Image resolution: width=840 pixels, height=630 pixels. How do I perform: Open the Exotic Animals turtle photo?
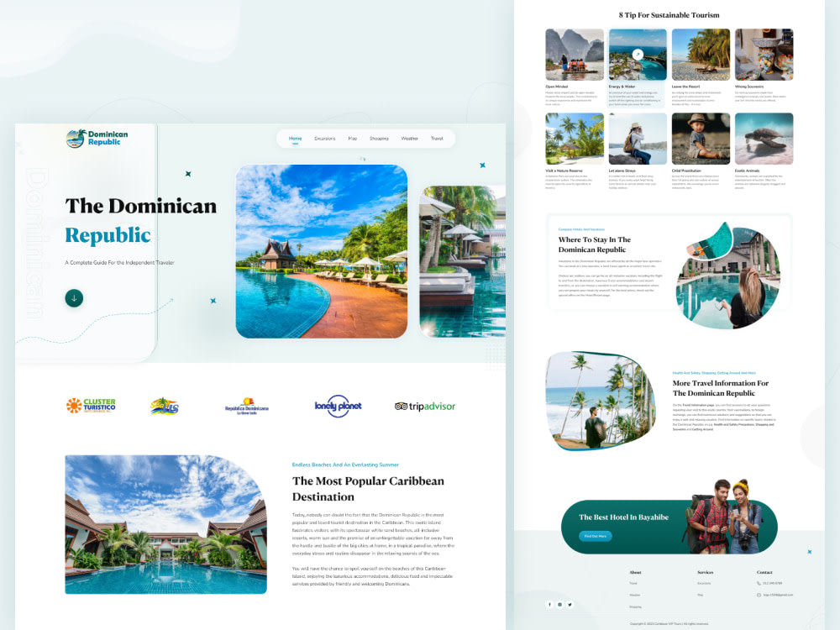764,139
